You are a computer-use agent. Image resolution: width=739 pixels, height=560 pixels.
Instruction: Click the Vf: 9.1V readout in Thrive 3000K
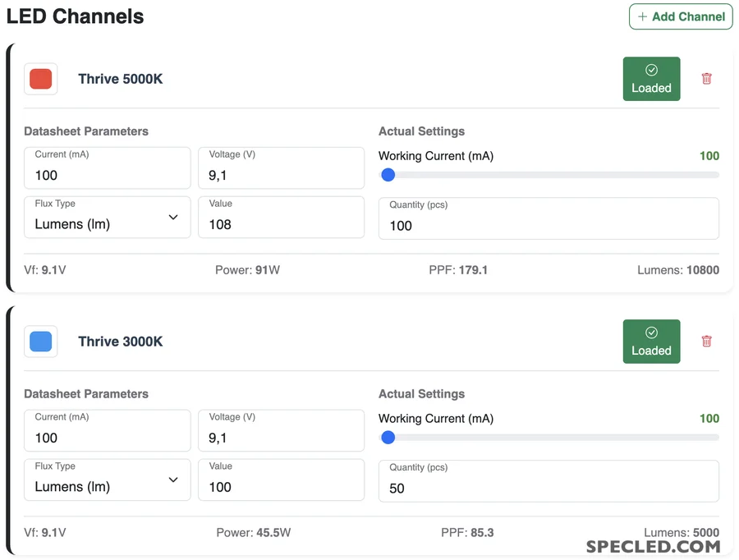(x=45, y=533)
